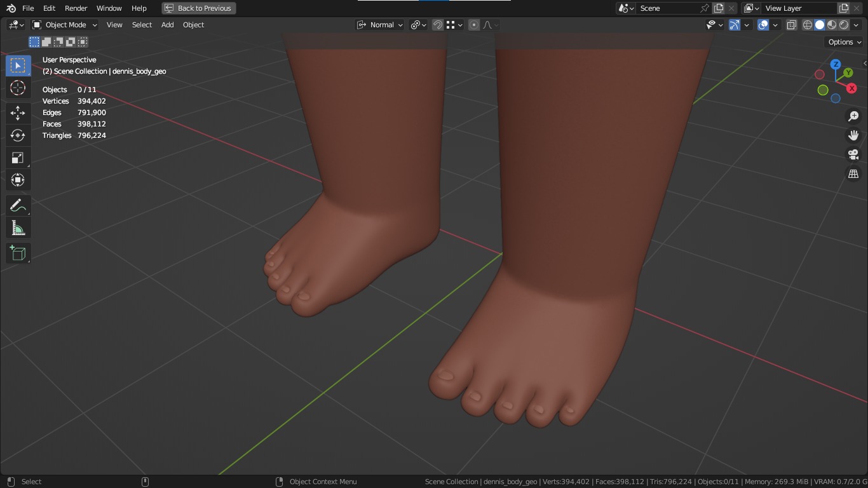Toggle show overlays button
Screen dimensions: 868x488
point(763,25)
